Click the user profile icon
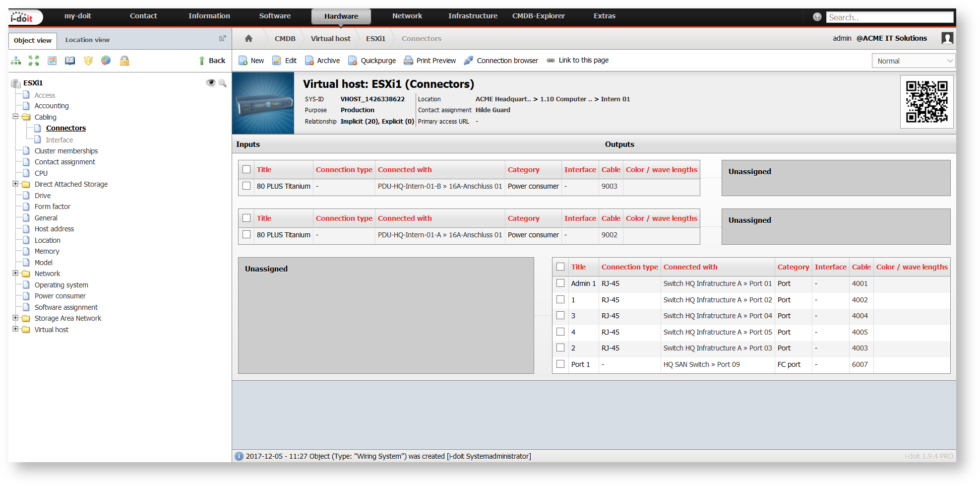The height and width of the screenshot is (486, 980). [x=947, y=38]
